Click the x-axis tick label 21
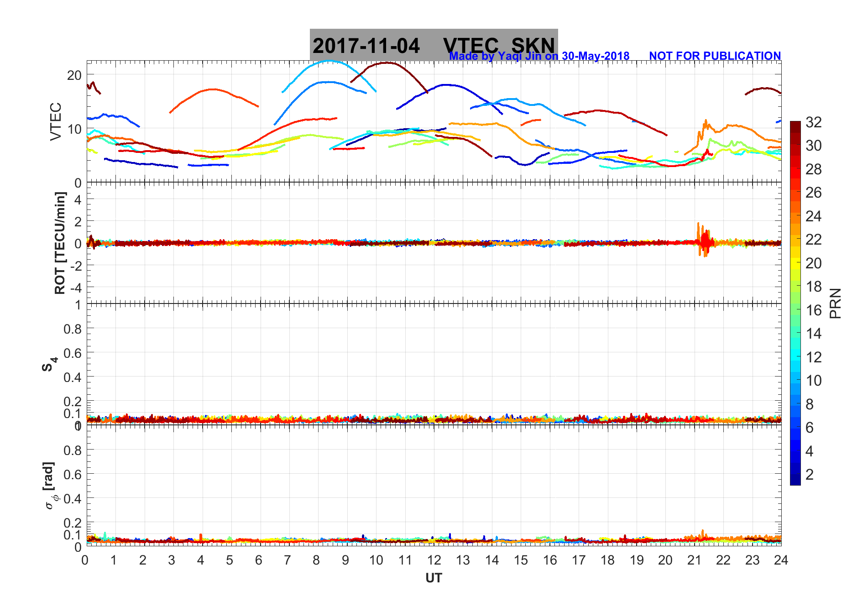This screenshot has height=607, width=868. pos(694,560)
